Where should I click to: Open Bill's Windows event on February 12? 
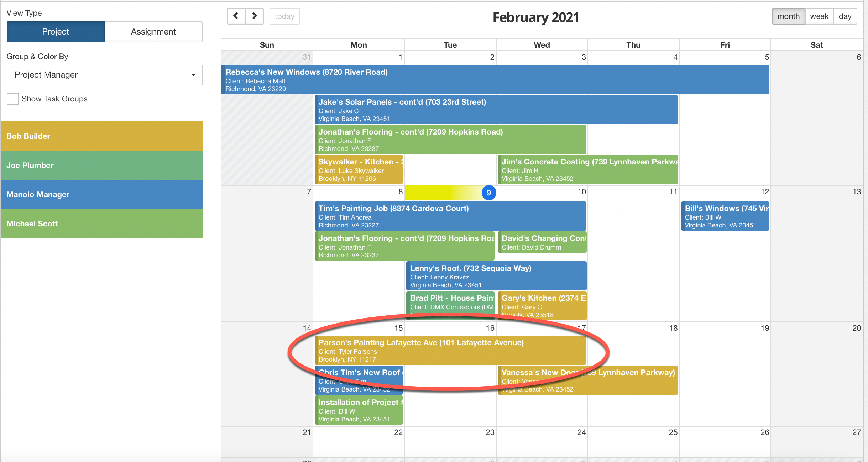click(725, 216)
